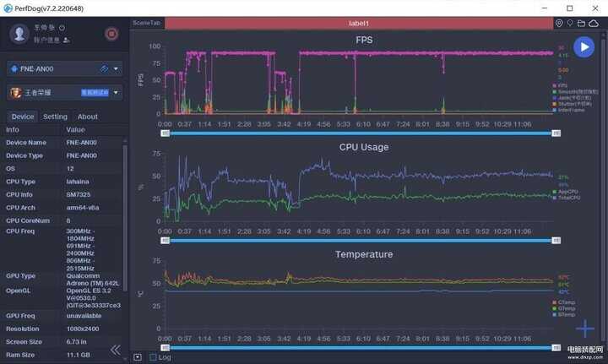
Task: Expand the 王者荣耀 app selection dropdown
Action: tap(116, 92)
